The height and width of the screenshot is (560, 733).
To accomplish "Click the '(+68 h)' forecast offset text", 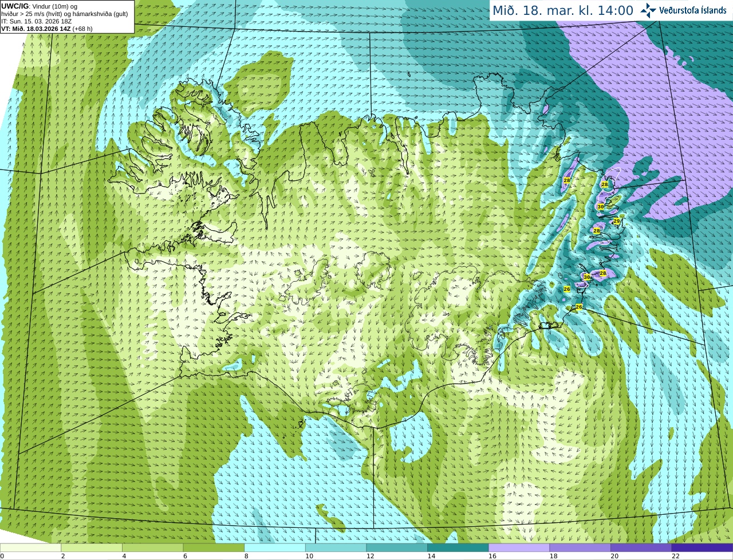I will pyautogui.click(x=82, y=29).
